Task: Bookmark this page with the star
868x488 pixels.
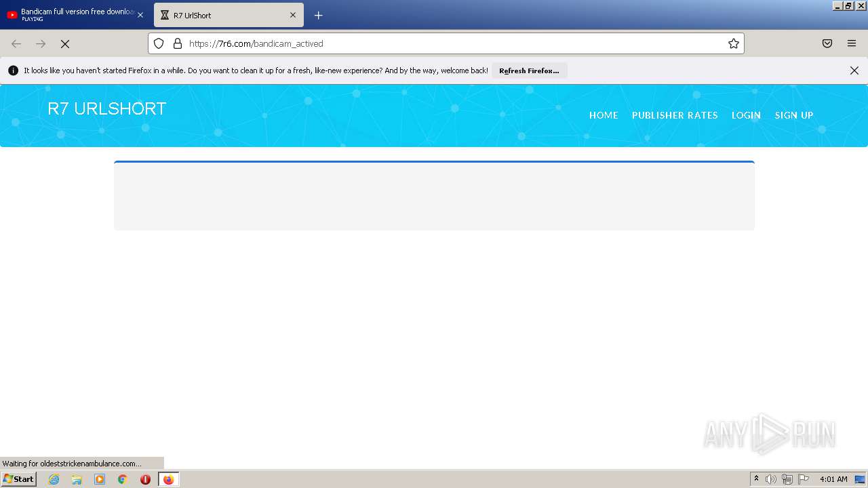Action: tap(734, 43)
